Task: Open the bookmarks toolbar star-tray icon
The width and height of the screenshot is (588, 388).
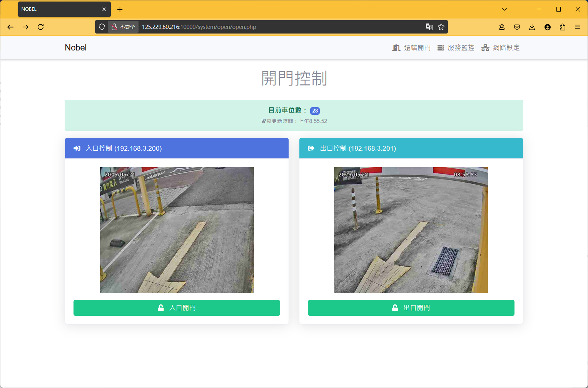Action: (x=502, y=27)
